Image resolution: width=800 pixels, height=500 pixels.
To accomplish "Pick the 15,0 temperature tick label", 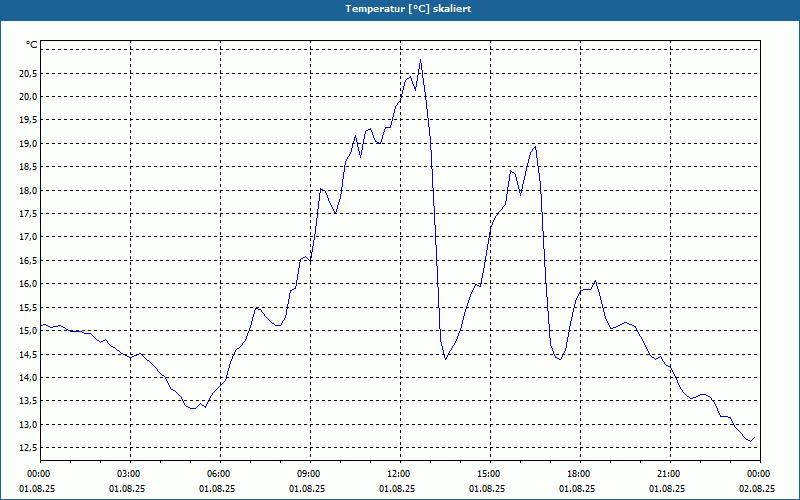I will click(x=28, y=331).
